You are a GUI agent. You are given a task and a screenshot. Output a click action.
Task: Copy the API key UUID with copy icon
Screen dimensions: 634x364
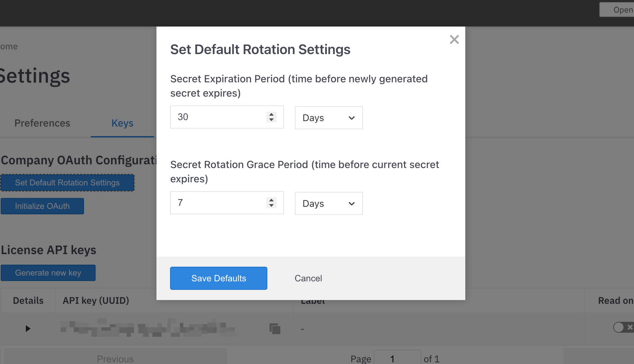coord(275,329)
